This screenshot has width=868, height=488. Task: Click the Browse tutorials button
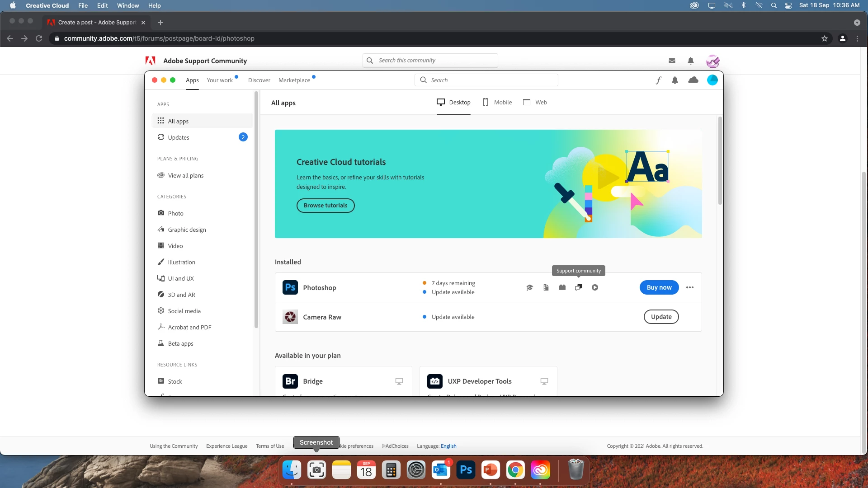click(x=325, y=205)
